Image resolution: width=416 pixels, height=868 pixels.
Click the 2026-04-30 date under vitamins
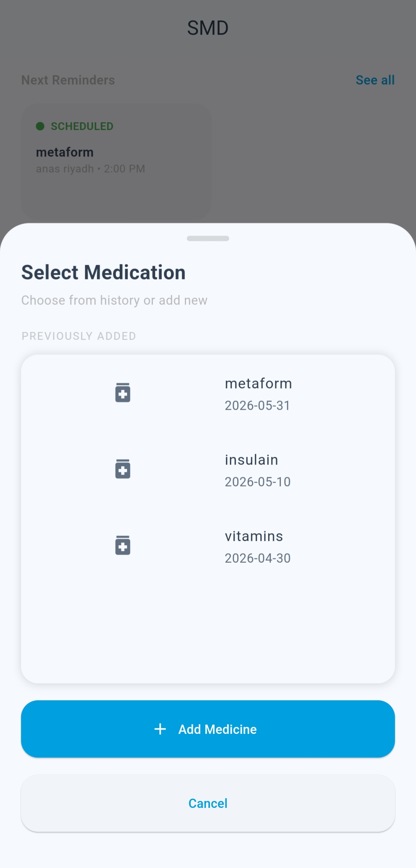point(257,558)
